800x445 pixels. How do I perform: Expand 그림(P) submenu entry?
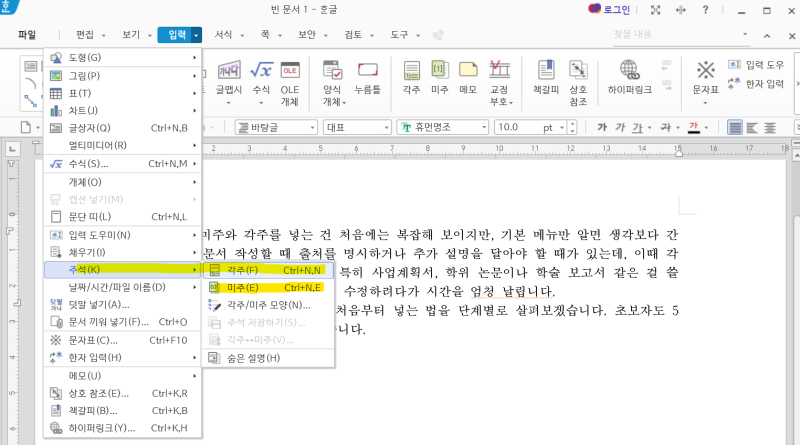pyautogui.click(x=123, y=76)
